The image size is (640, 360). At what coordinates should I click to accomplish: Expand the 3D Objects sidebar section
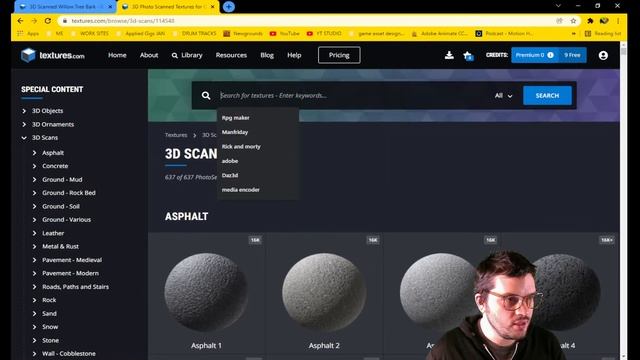pos(24,111)
